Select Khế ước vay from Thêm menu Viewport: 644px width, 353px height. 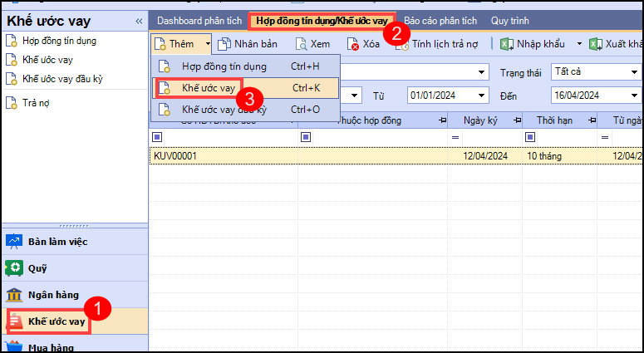pos(209,87)
